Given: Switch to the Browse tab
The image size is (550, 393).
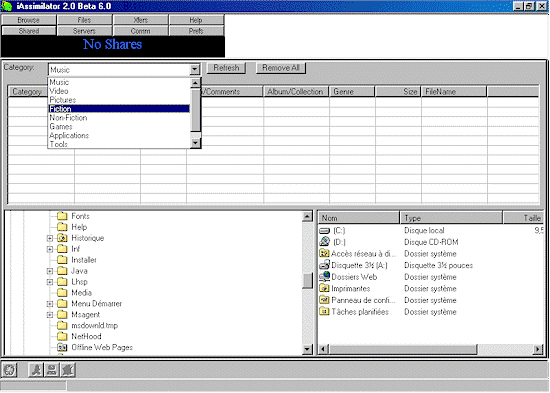Looking at the screenshot, I should tap(29, 20).
